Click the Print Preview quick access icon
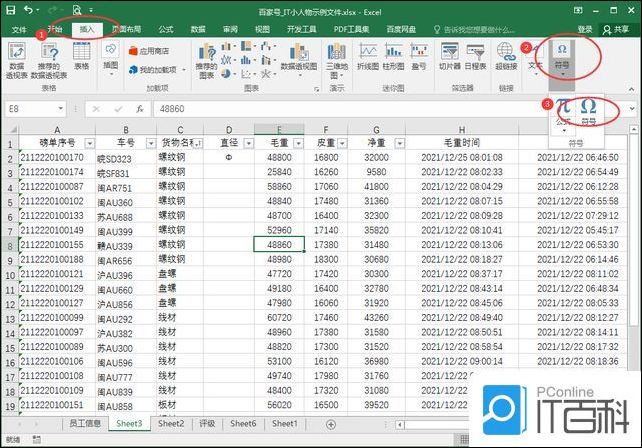642x448 pixels. 77,10
